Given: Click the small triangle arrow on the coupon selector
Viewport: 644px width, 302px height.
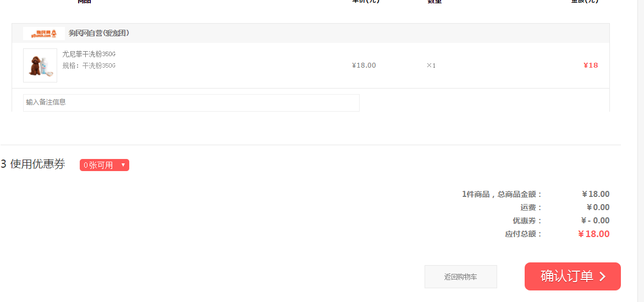Looking at the screenshot, I should pos(123,165).
